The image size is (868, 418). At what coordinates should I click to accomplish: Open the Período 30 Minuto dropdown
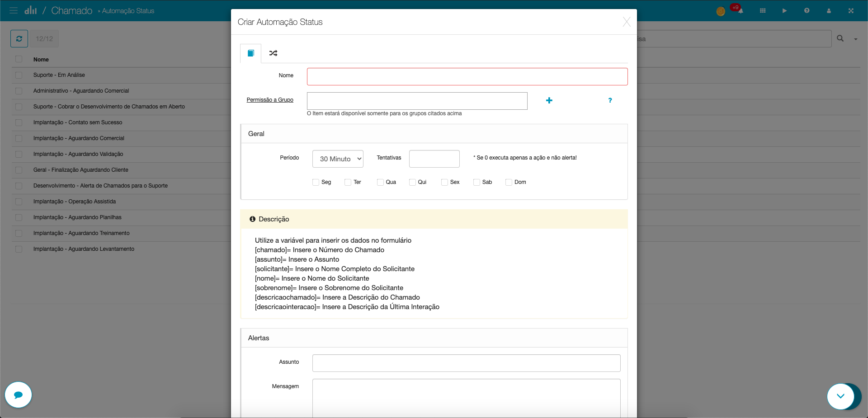[338, 159]
